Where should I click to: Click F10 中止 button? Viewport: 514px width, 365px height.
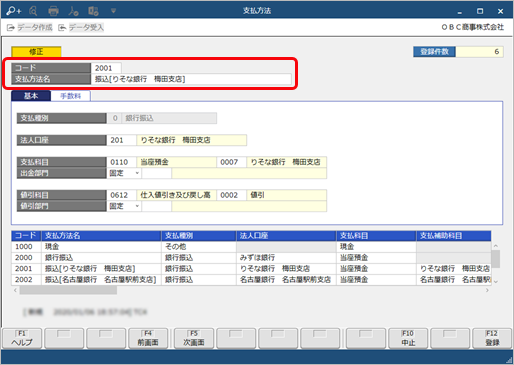[x=408, y=338]
